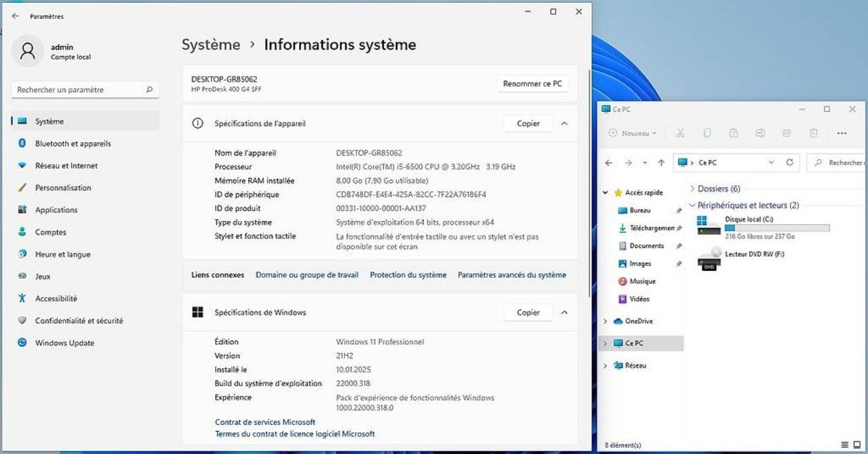Open Bluetooth et appareils settings
This screenshot has height=454, width=868.
pos(85,144)
